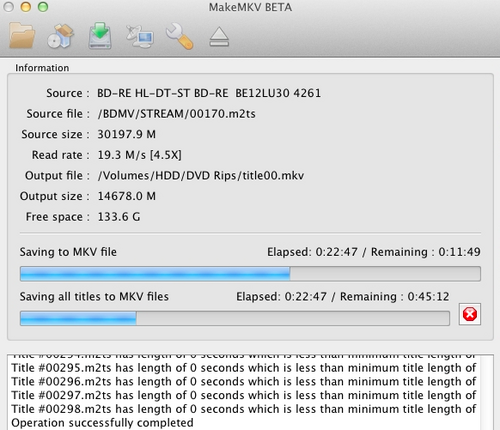Image resolution: width=500 pixels, height=430 pixels.
Task: Click the output file path title00.mkv
Action: pyautogui.click(x=201, y=176)
